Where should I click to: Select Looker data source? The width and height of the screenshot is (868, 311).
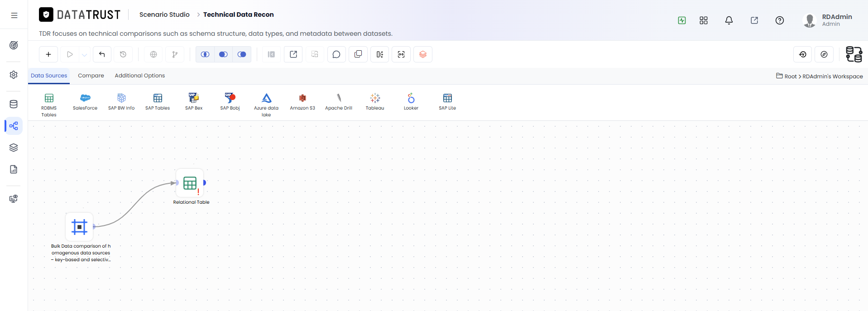pos(411,102)
